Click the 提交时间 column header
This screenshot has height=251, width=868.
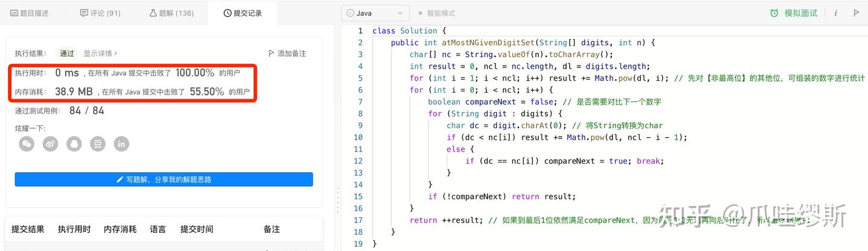tap(197, 229)
